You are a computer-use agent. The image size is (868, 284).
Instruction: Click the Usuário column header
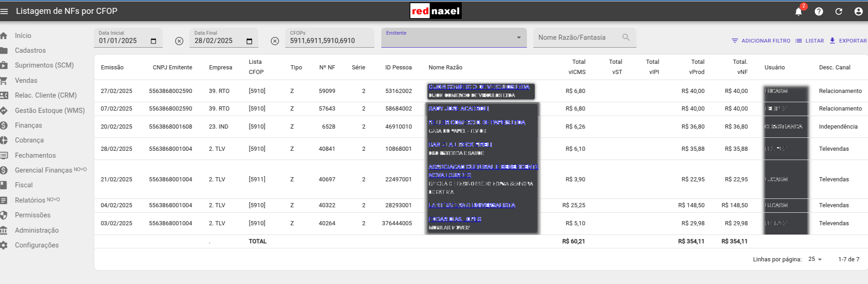pyautogui.click(x=775, y=68)
